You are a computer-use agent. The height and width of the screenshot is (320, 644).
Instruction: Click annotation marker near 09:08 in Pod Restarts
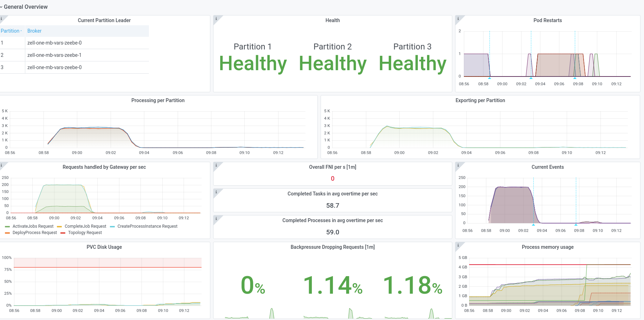[x=575, y=78]
